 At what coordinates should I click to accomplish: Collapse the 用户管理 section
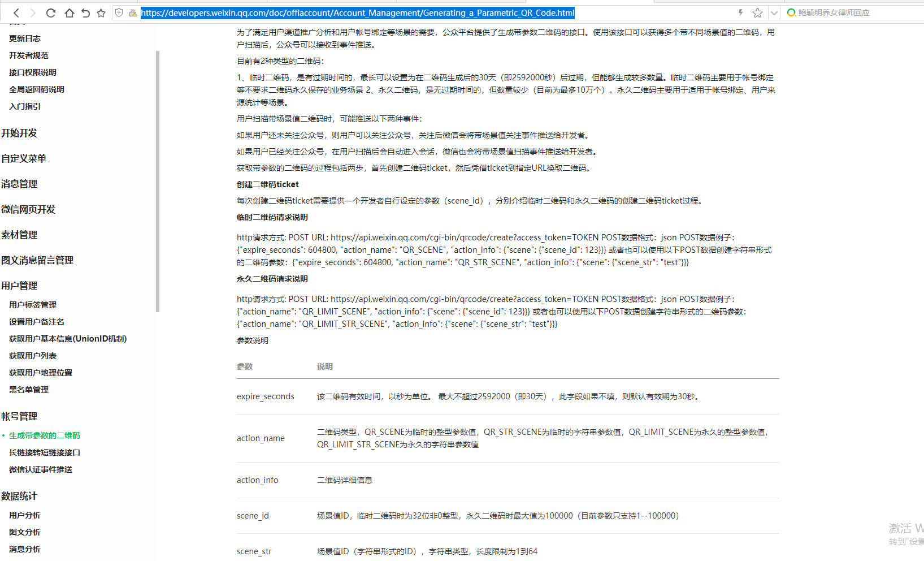click(19, 286)
